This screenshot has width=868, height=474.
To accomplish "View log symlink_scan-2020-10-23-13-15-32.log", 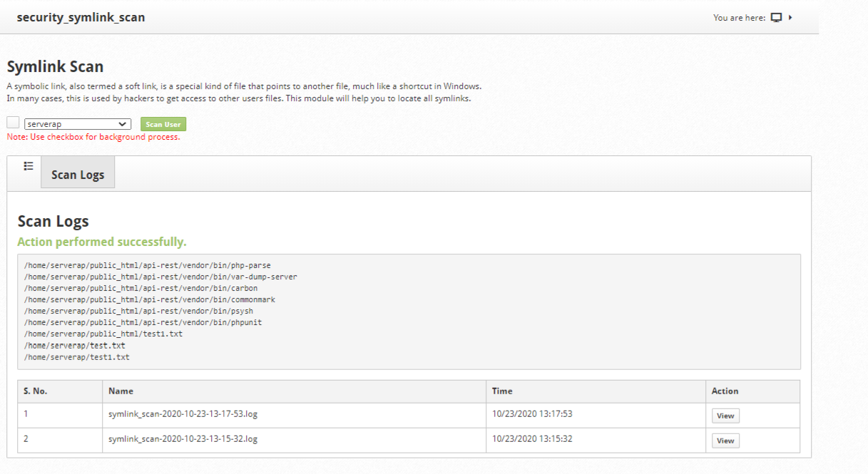I will point(725,440).
